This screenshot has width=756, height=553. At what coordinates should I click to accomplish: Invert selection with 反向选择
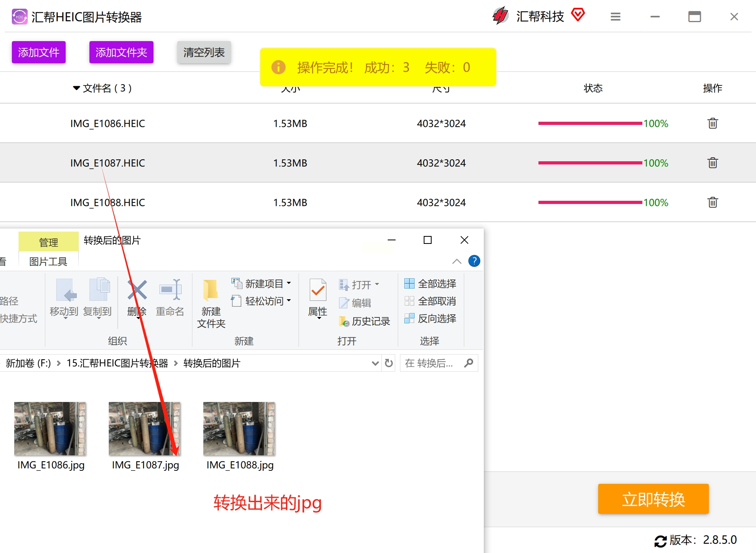click(x=430, y=318)
